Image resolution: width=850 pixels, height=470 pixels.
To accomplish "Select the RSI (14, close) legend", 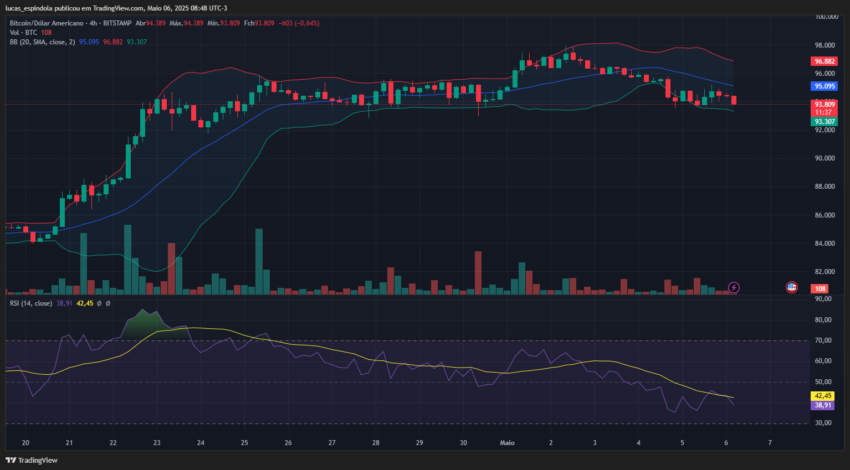I will coord(31,304).
